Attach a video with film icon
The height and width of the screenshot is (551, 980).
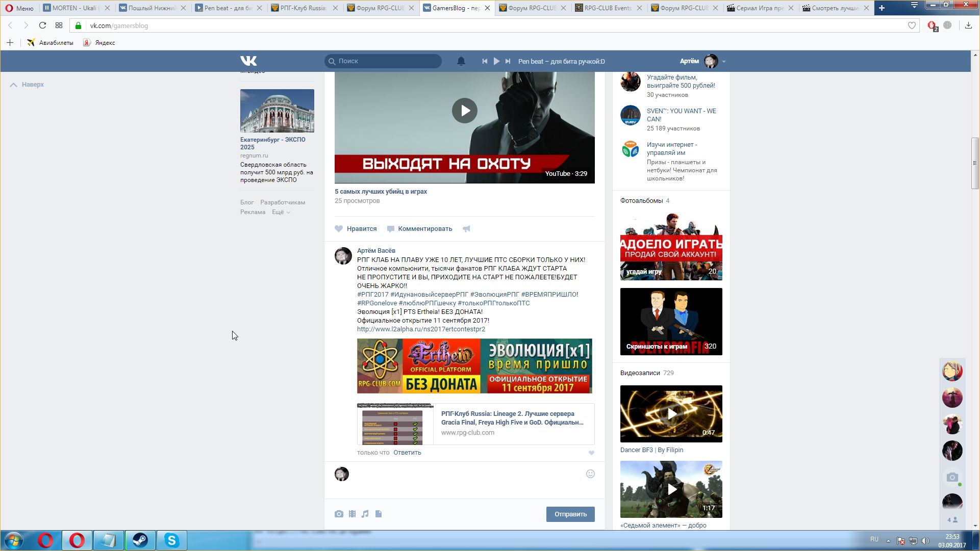point(352,514)
